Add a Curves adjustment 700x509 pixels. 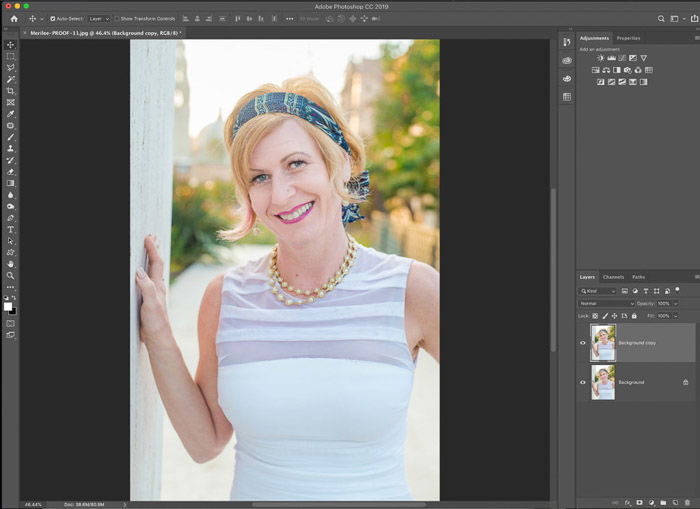coord(622,58)
